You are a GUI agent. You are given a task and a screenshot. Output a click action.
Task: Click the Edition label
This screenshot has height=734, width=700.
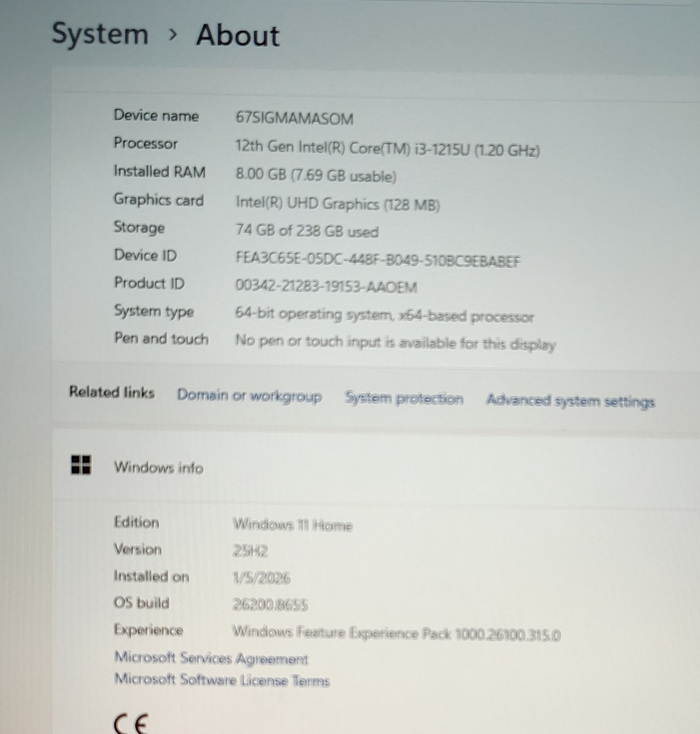pyautogui.click(x=137, y=522)
